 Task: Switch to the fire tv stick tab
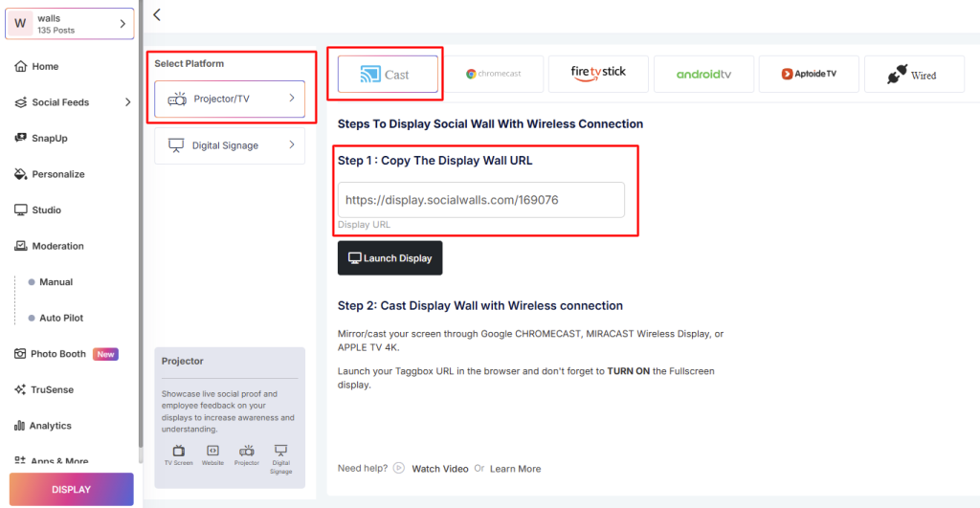point(598,74)
